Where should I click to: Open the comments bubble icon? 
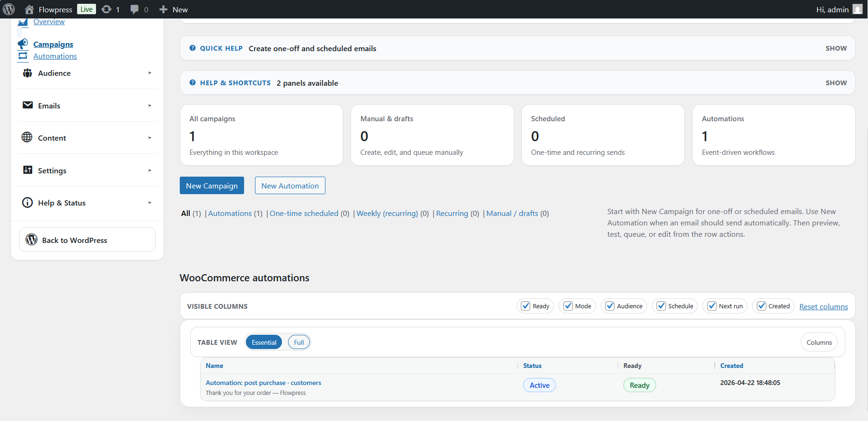pos(135,9)
